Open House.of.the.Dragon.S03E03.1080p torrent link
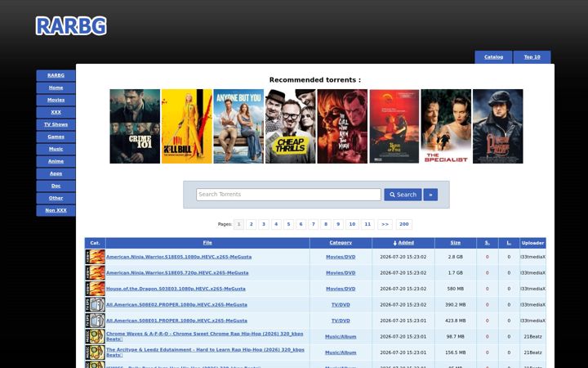 [x=176, y=289]
